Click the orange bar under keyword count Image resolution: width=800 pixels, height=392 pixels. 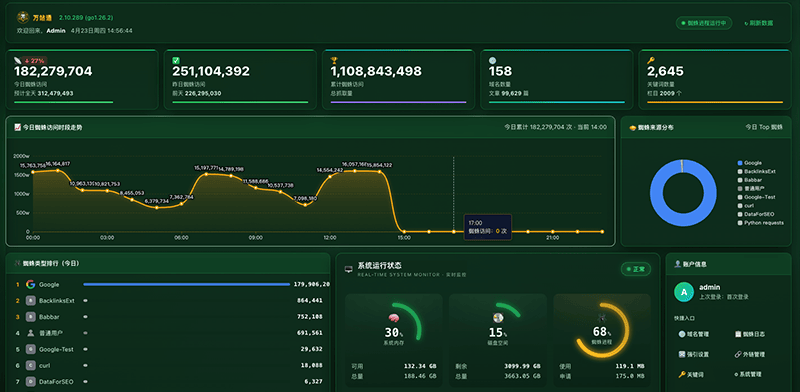pos(715,102)
